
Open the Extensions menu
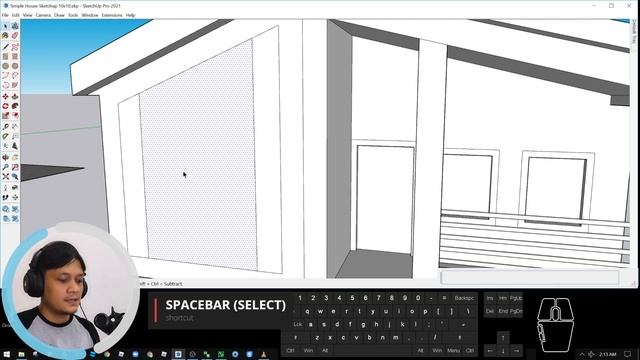[112, 15]
